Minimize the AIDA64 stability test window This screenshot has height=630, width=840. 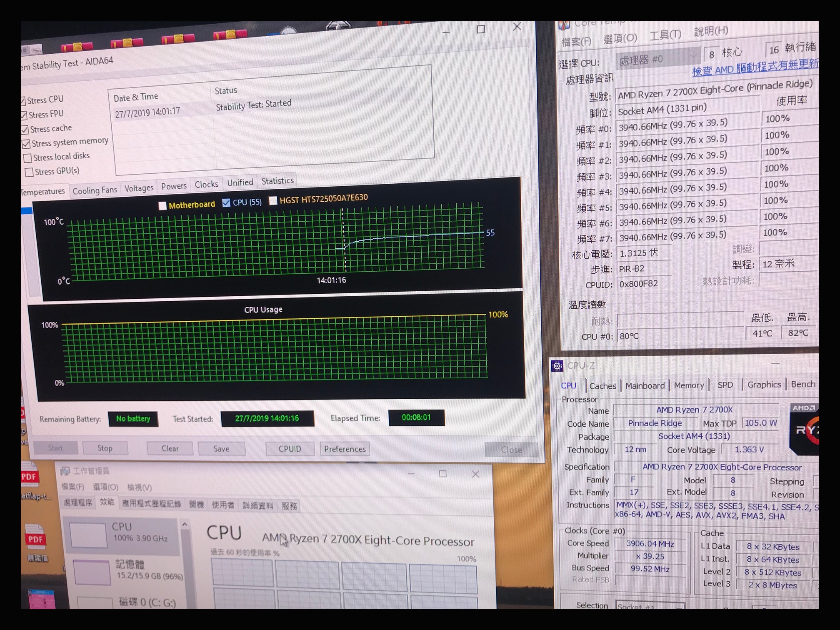(x=446, y=32)
